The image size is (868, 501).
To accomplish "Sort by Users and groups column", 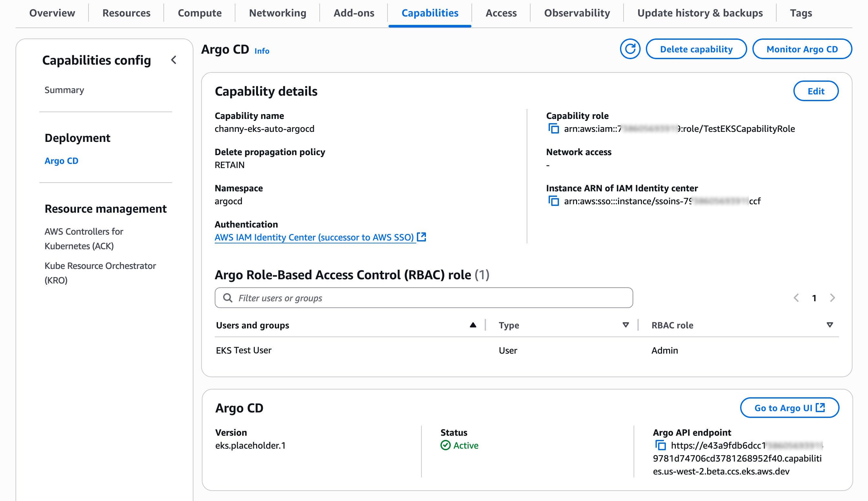I will [473, 325].
